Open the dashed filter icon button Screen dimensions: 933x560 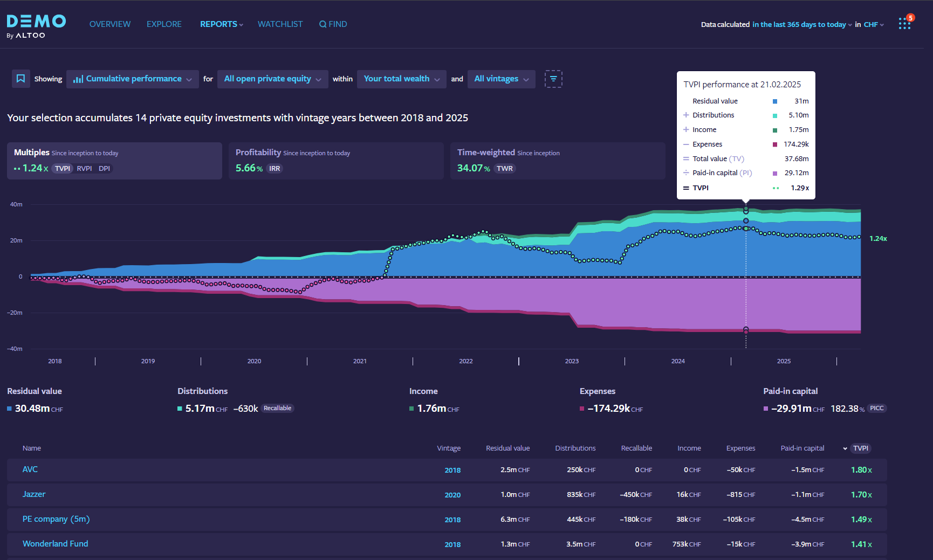pos(553,79)
